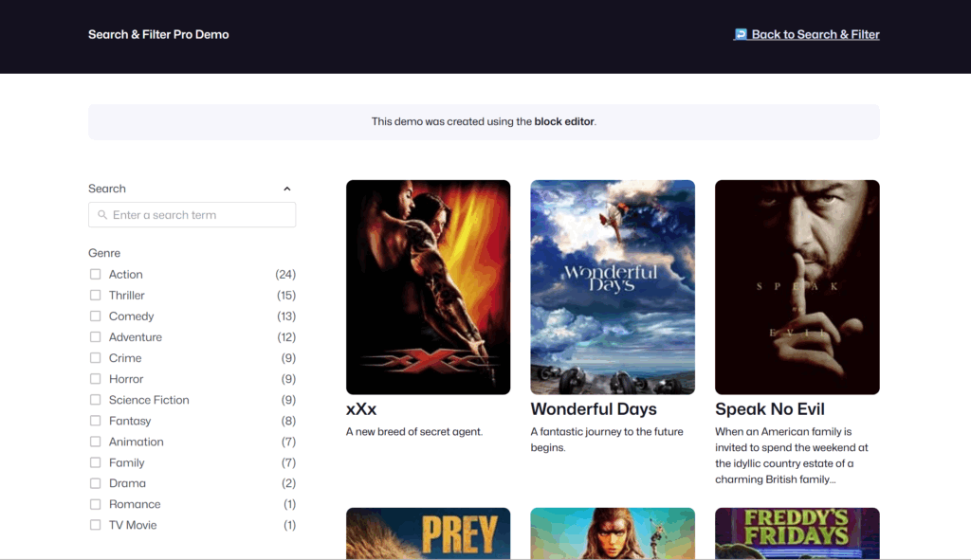The height and width of the screenshot is (560, 971).
Task: Click the Search & Filter Pro Demo title
Action: point(158,35)
